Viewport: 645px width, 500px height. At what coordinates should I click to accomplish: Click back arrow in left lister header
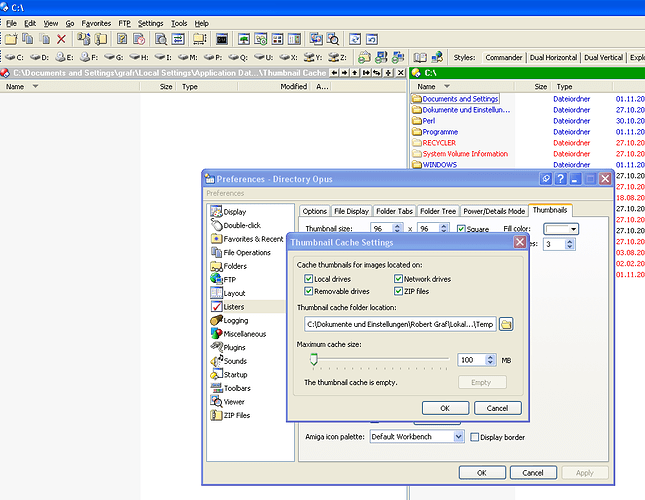coord(334,73)
